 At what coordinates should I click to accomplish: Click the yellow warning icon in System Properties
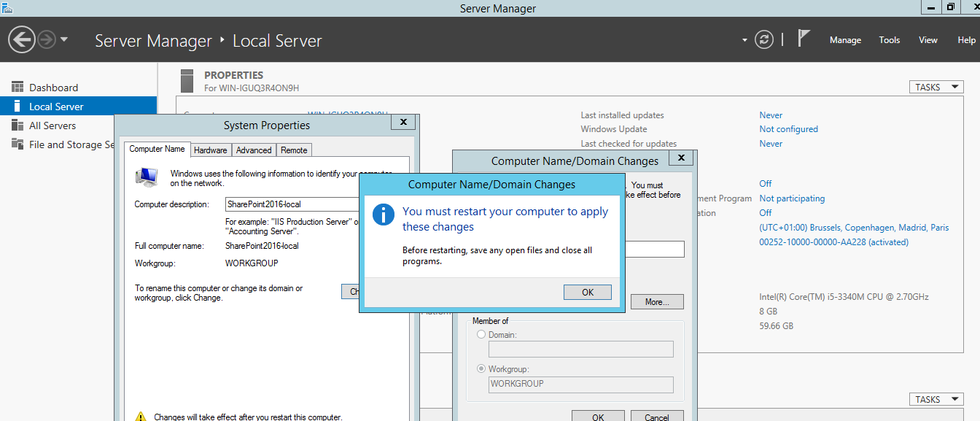click(141, 417)
